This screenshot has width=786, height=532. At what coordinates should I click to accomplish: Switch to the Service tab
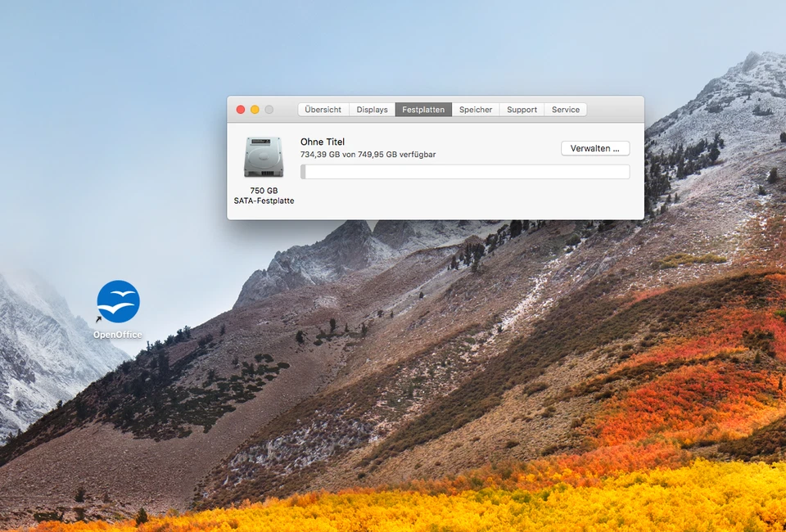coord(566,109)
